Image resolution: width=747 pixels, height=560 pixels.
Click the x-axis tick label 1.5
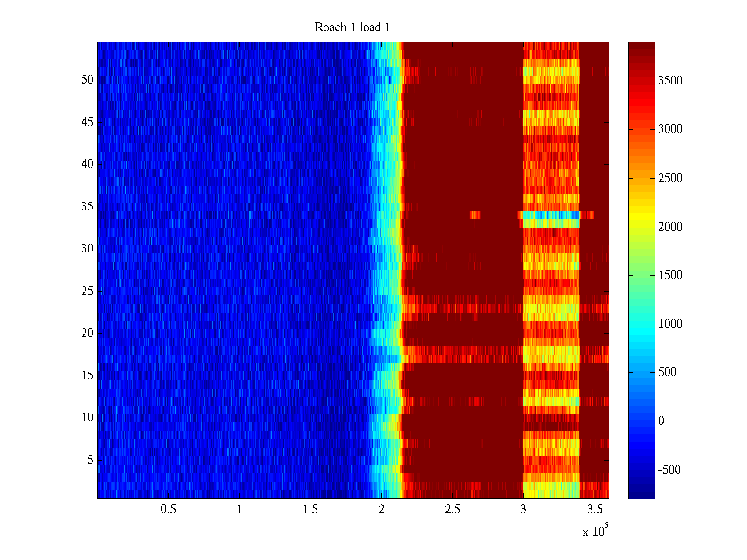pyautogui.click(x=310, y=510)
